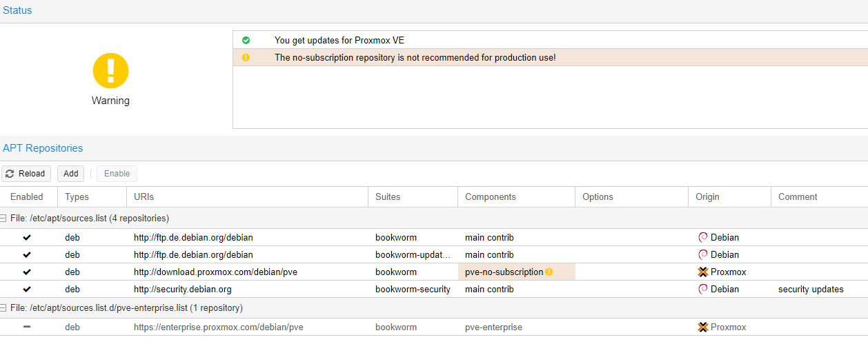Screen dimensions: 868x344
Task: Click the Components column header
Action: (517, 196)
